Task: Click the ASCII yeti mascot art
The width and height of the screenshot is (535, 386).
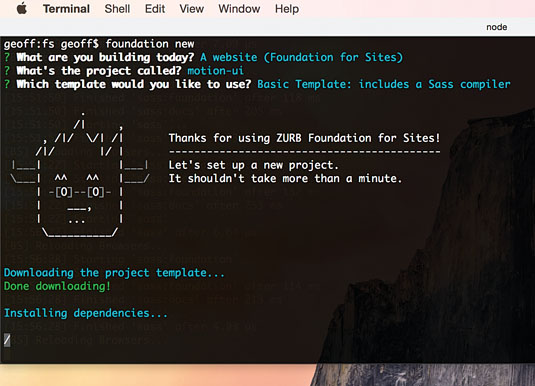Action: 80,174
